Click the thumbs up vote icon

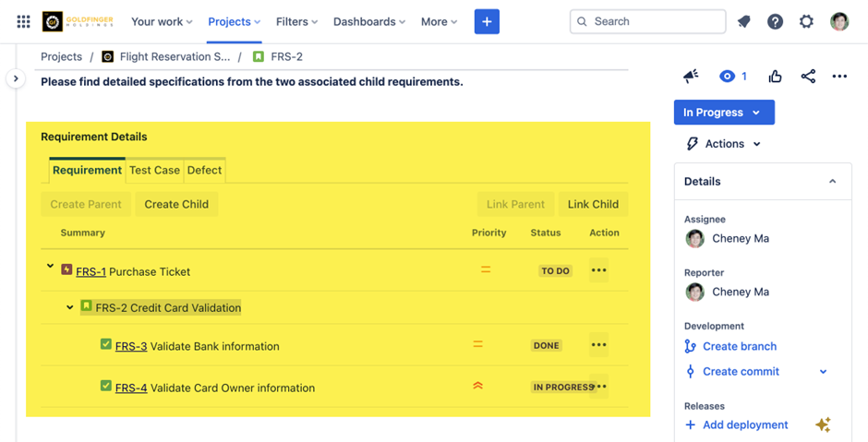coord(776,77)
